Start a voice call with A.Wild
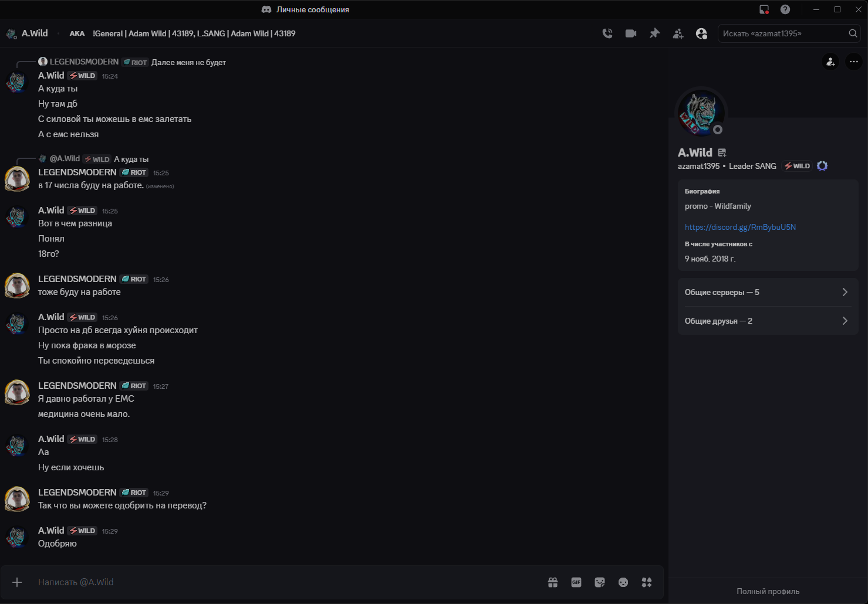The image size is (868, 604). coord(607,33)
